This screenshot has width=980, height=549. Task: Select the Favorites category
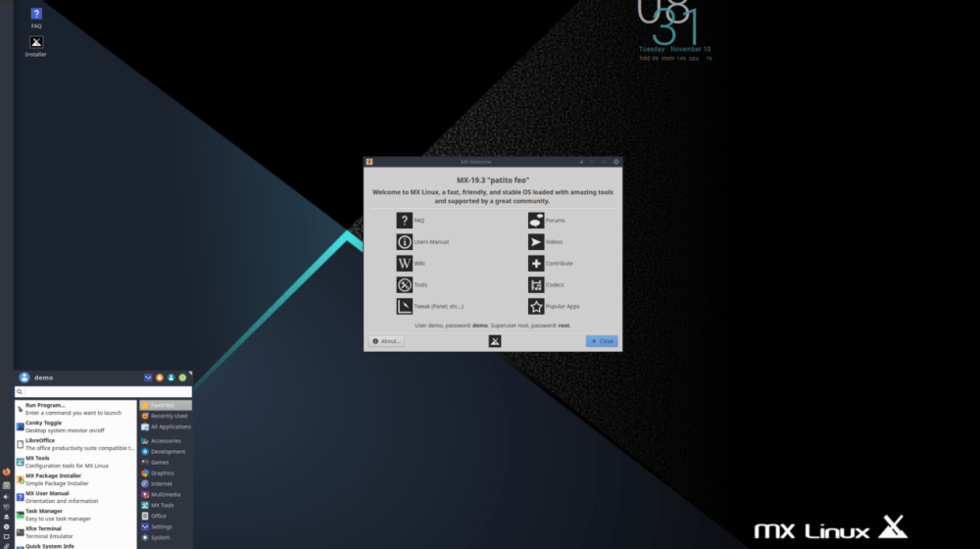coord(166,405)
